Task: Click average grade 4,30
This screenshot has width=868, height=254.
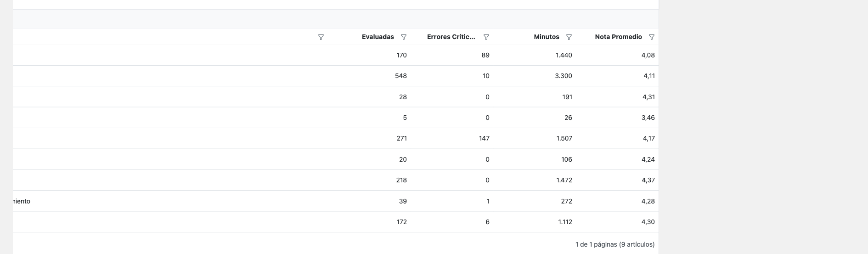Action: click(648, 222)
